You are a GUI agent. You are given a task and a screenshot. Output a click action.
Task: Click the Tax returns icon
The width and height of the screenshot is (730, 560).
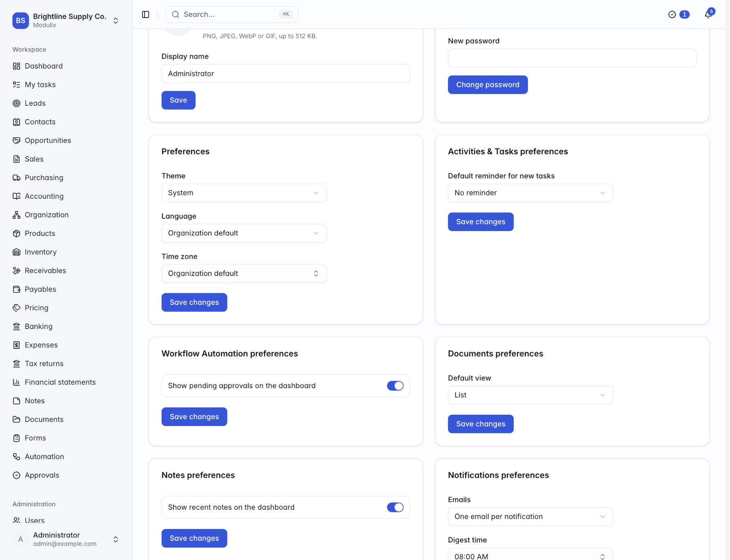(x=16, y=363)
